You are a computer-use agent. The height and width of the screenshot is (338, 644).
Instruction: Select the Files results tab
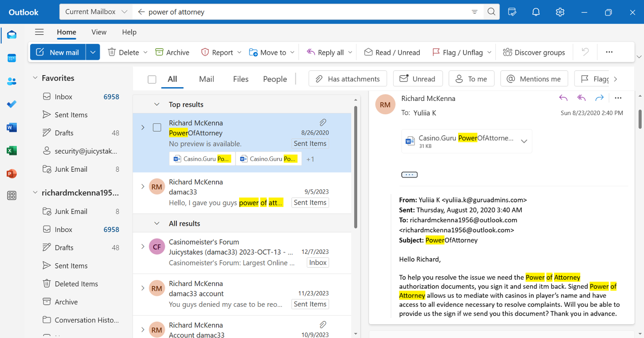(x=240, y=79)
